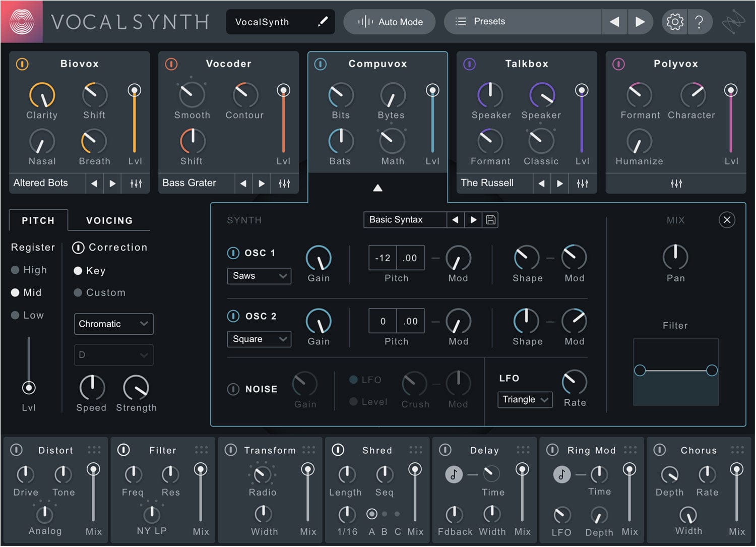Open the LFO Triangle shape dropdown
The height and width of the screenshot is (547, 756).
coord(525,399)
